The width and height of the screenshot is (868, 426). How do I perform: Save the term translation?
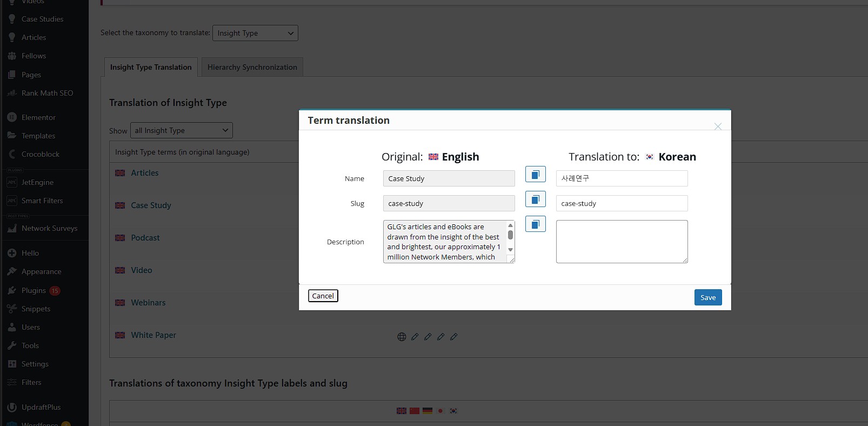(708, 297)
